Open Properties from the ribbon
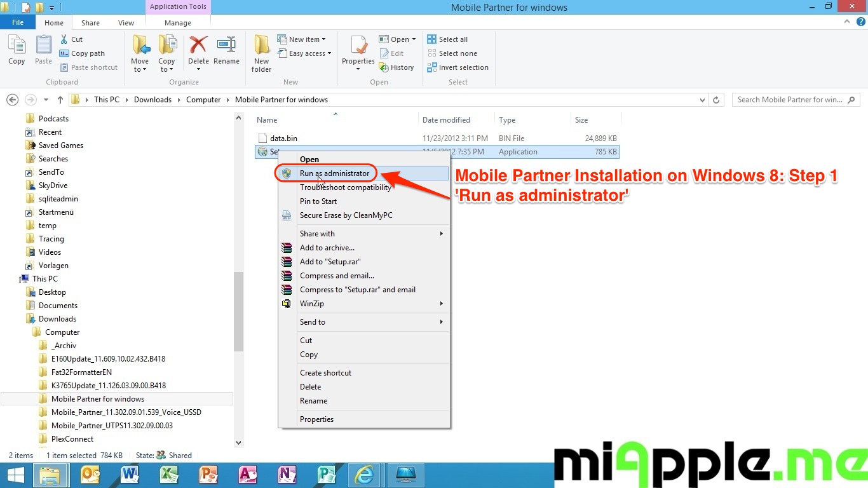Screen dimensions: 868x488 (x=358, y=46)
